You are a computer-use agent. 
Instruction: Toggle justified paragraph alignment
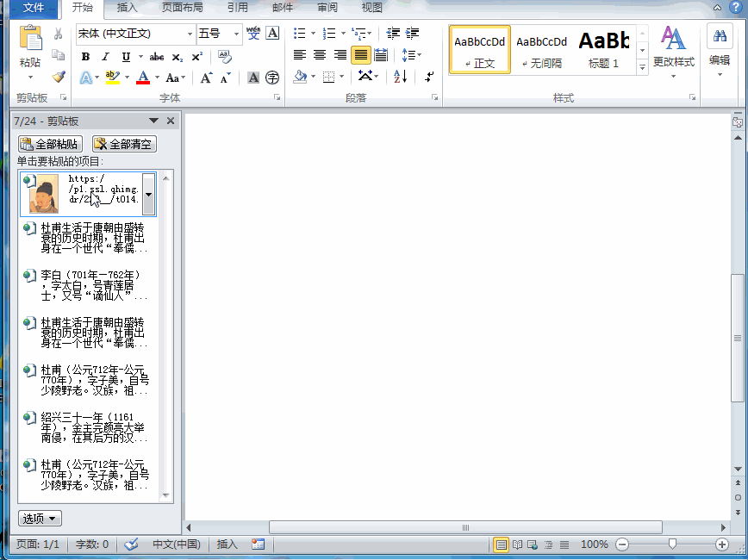tap(360, 55)
